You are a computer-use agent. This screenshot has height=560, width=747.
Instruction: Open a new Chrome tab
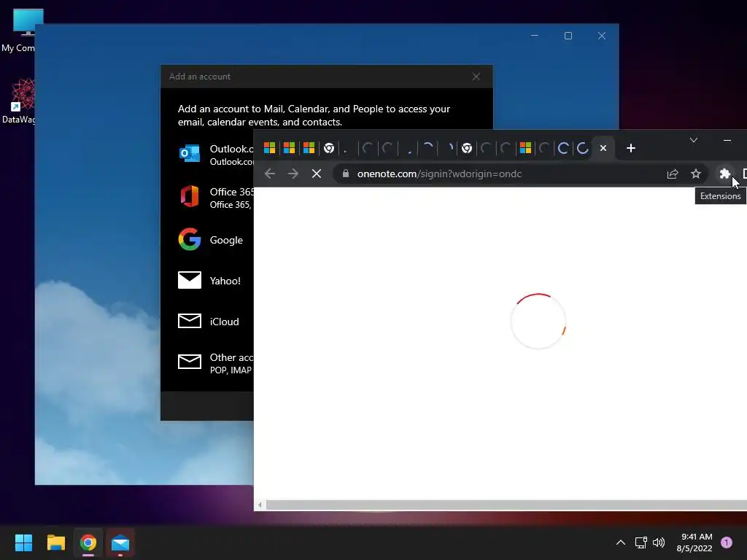point(631,148)
